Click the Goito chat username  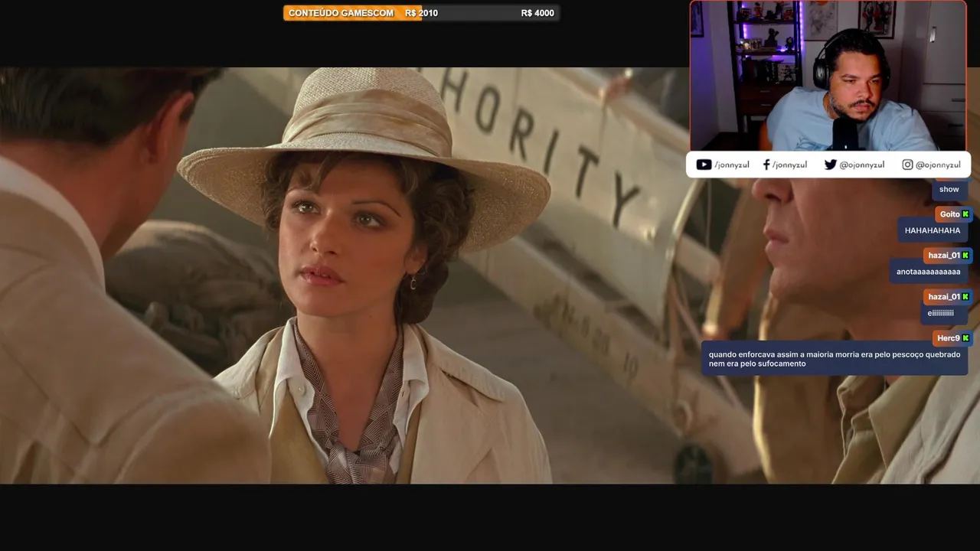tap(949, 214)
